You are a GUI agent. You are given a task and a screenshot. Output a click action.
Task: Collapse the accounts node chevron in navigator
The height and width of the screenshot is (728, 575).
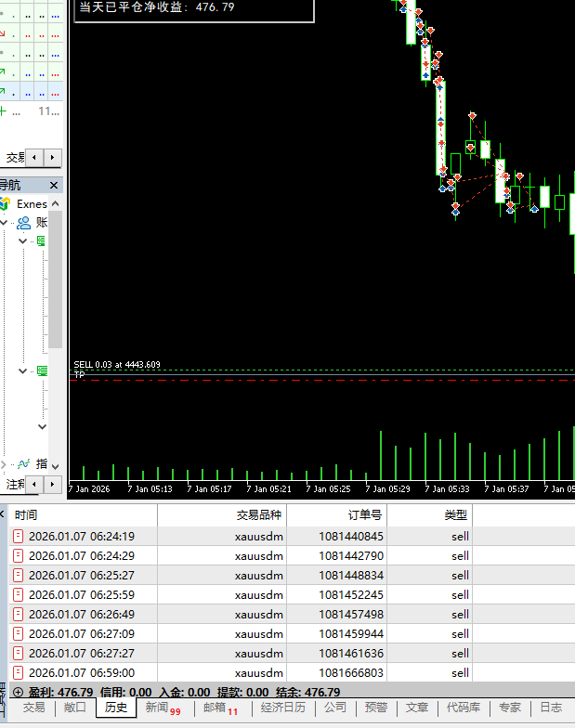[4, 223]
